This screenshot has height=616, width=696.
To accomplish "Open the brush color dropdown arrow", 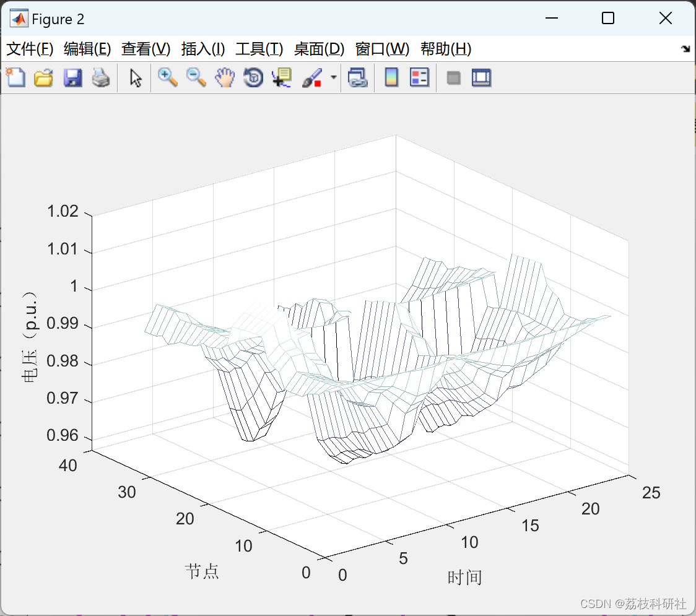I will click(334, 77).
